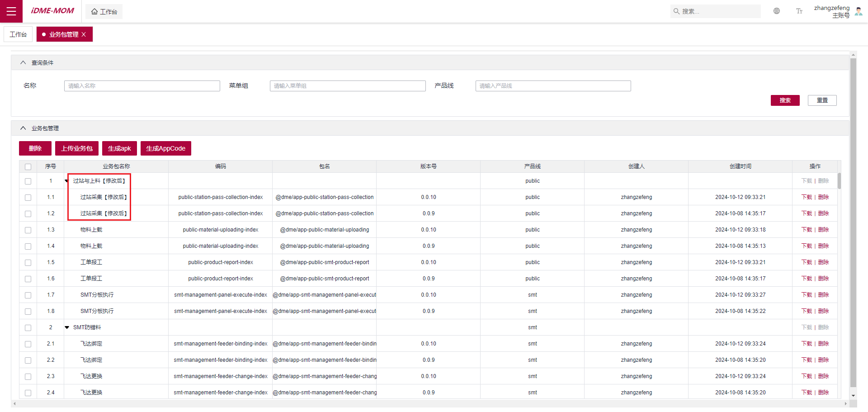Collapse the 查询条件 panel
868x412 pixels.
click(23, 63)
